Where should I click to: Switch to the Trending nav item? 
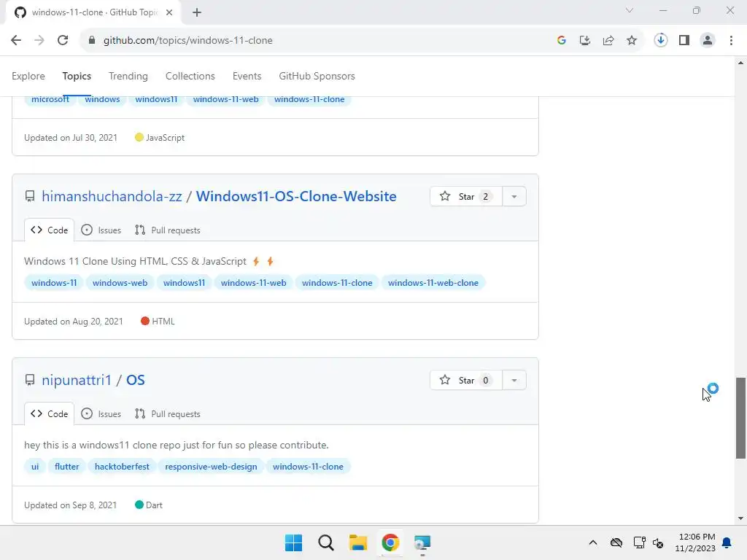128,76
